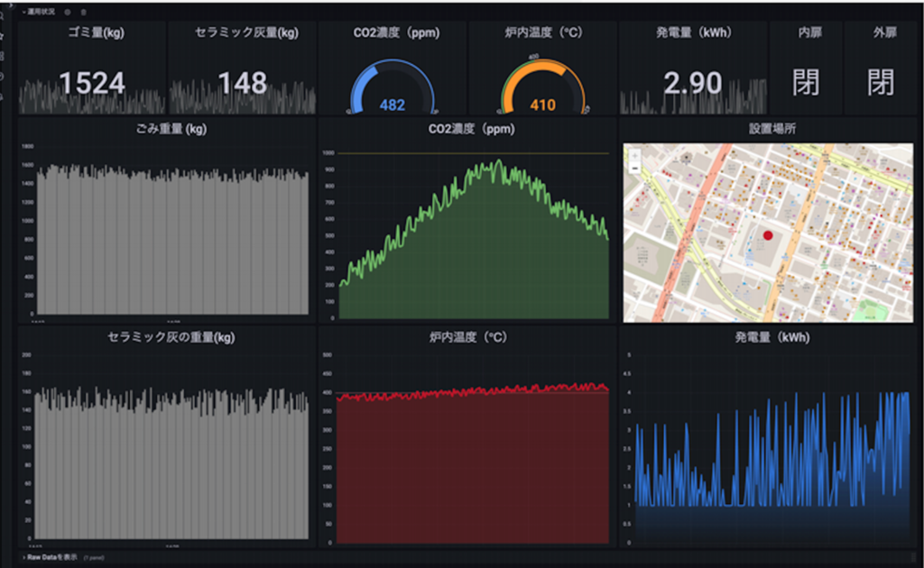Image resolution: width=924 pixels, height=568 pixels.
Task: Open search from the left sidebar
Action: (x=3, y=16)
